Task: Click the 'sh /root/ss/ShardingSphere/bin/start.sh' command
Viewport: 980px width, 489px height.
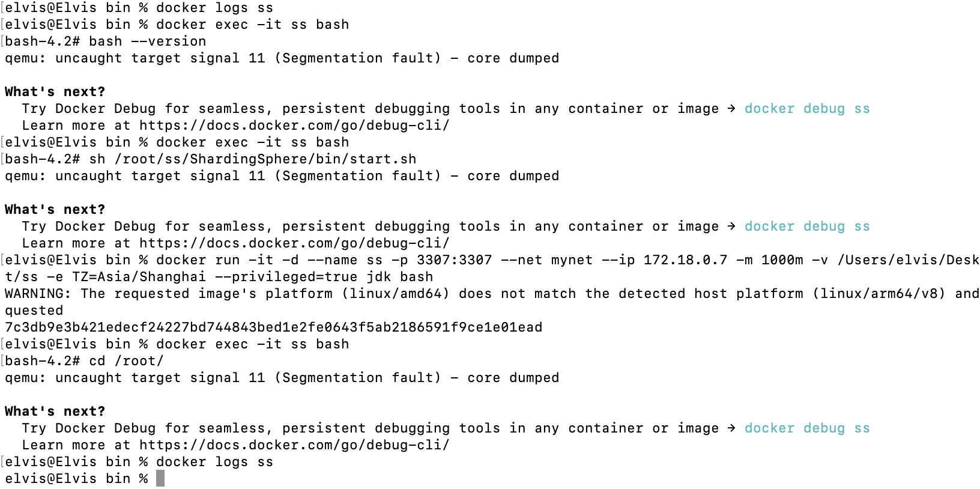Action: coord(253,159)
